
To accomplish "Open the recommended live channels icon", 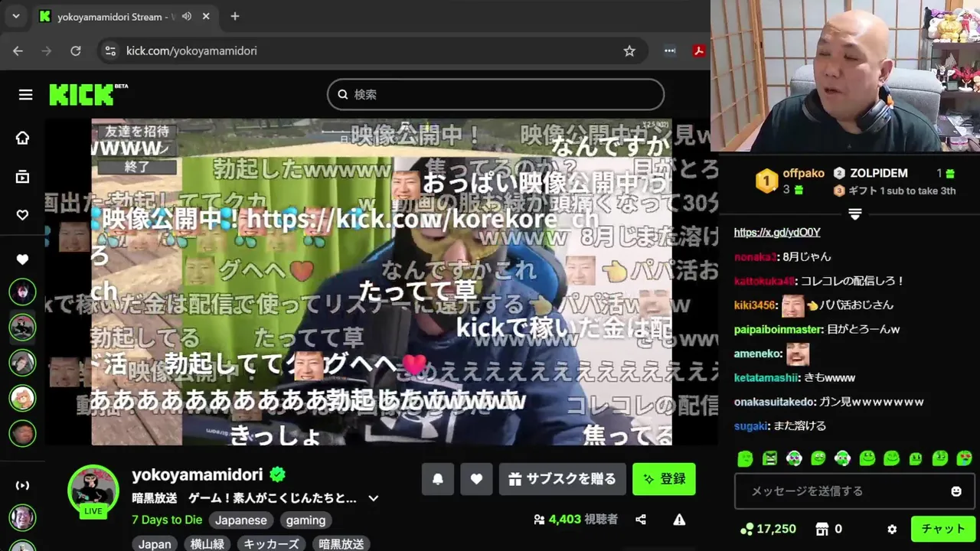I will click(22, 485).
